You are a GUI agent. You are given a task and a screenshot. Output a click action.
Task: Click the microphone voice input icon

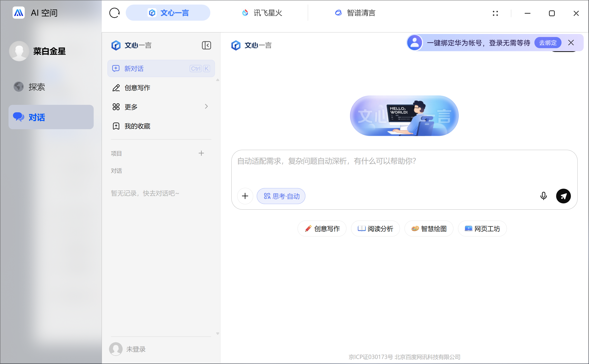pos(543,196)
